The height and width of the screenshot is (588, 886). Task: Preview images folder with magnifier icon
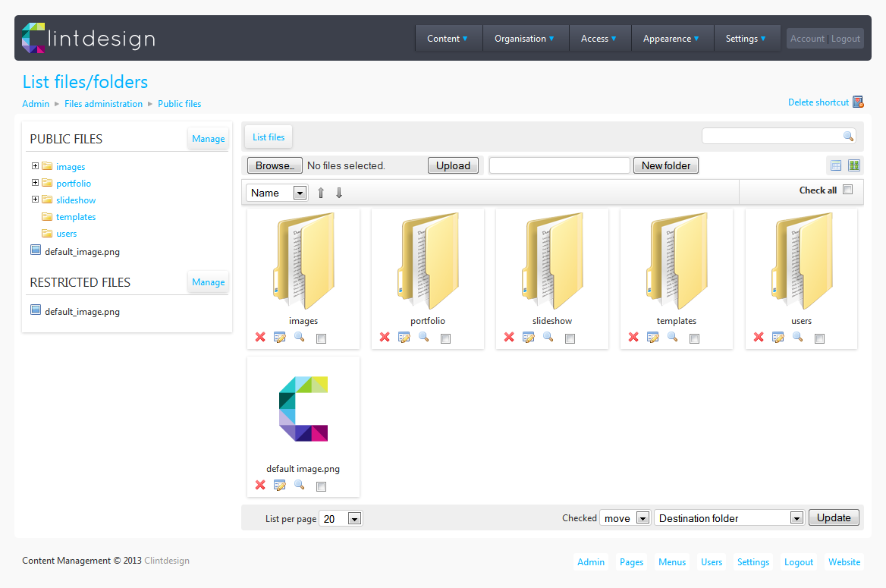coord(300,337)
